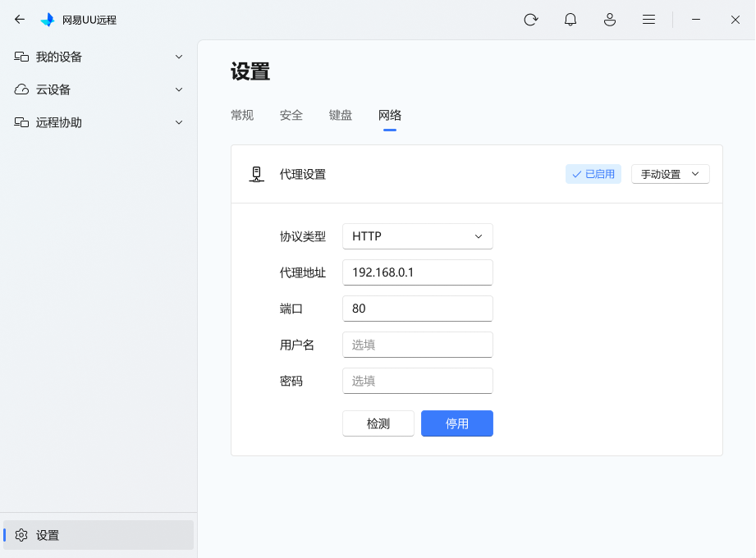Click the 协议类型 label
Viewport: 756px width, 558px height.
coord(303,236)
